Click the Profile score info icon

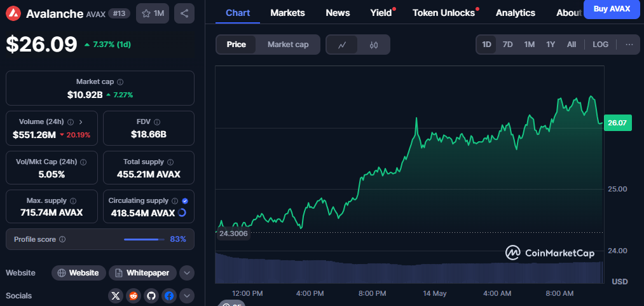tap(62, 239)
